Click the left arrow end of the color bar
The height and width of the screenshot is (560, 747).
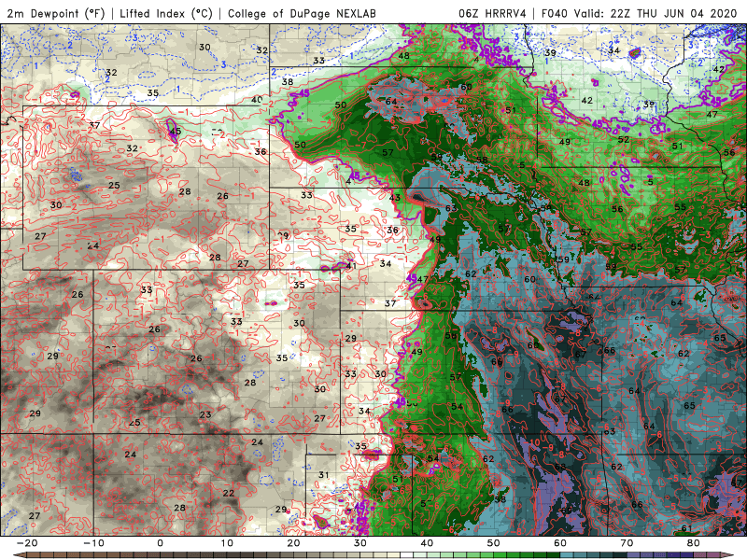click(19, 555)
